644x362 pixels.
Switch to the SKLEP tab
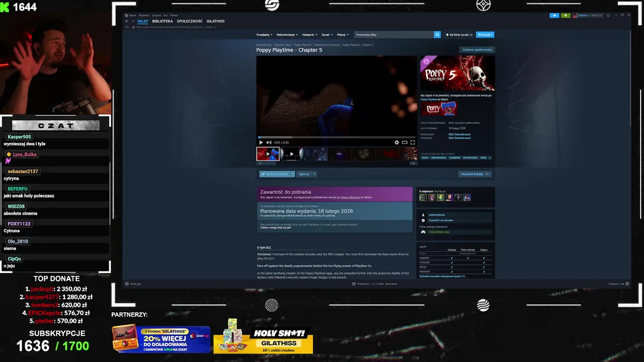143,21
